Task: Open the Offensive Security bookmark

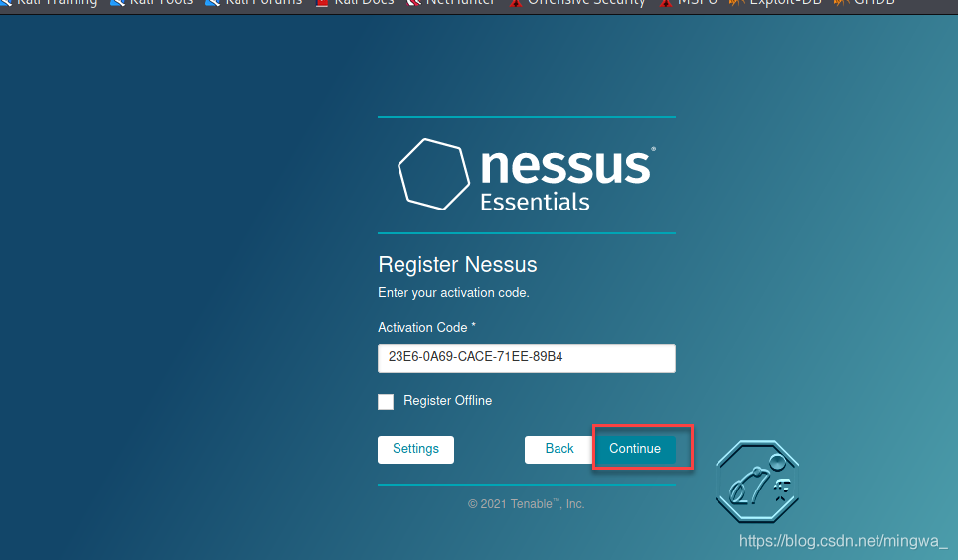Action: [x=577, y=3]
